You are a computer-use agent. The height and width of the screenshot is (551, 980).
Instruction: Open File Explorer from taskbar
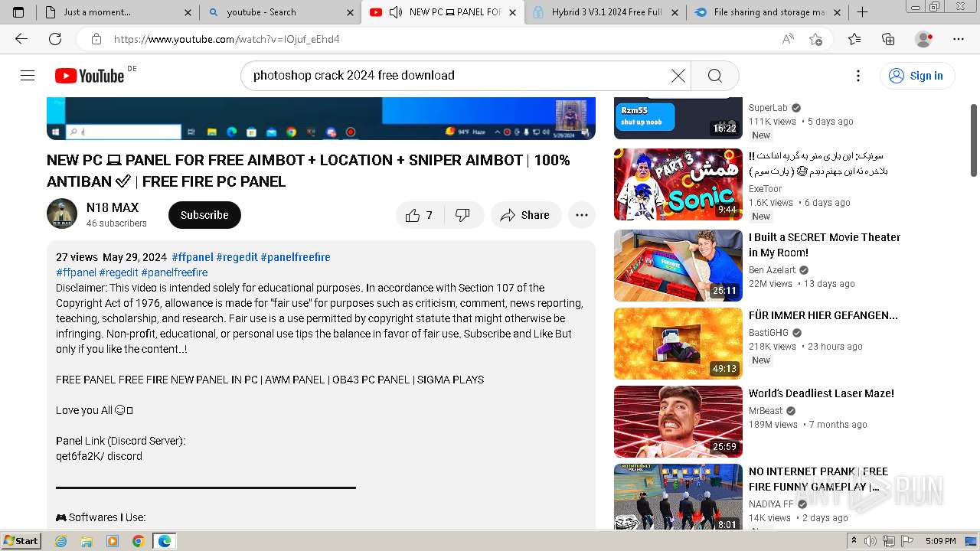87,541
